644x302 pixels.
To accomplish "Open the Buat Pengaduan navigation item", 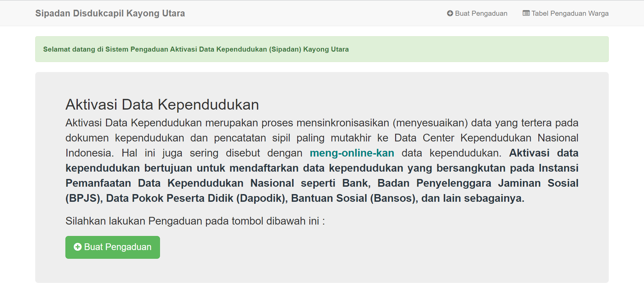I will tap(477, 13).
